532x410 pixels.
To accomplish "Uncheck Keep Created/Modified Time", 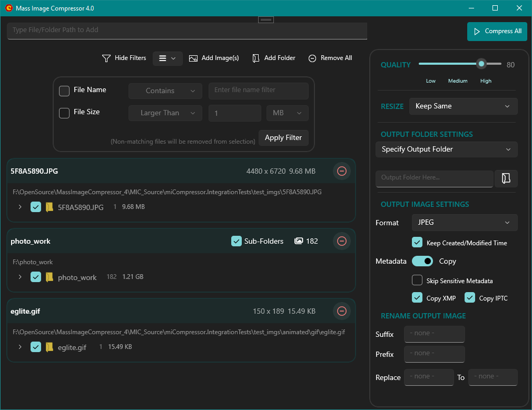I will coord(417,242).
